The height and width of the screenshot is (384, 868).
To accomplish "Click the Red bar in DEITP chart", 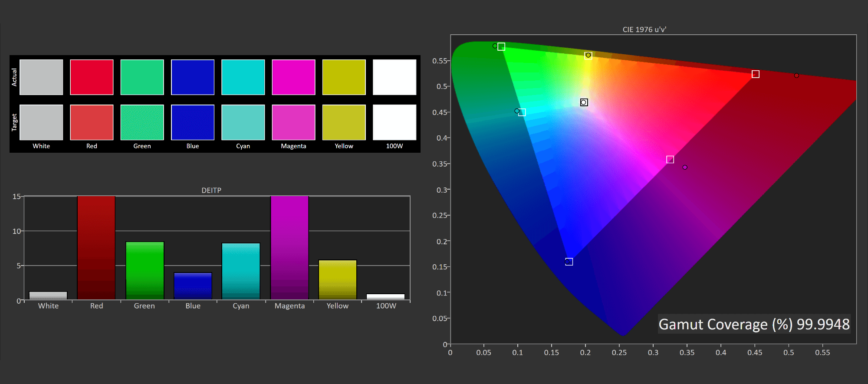I will click(x=96, y=247).
